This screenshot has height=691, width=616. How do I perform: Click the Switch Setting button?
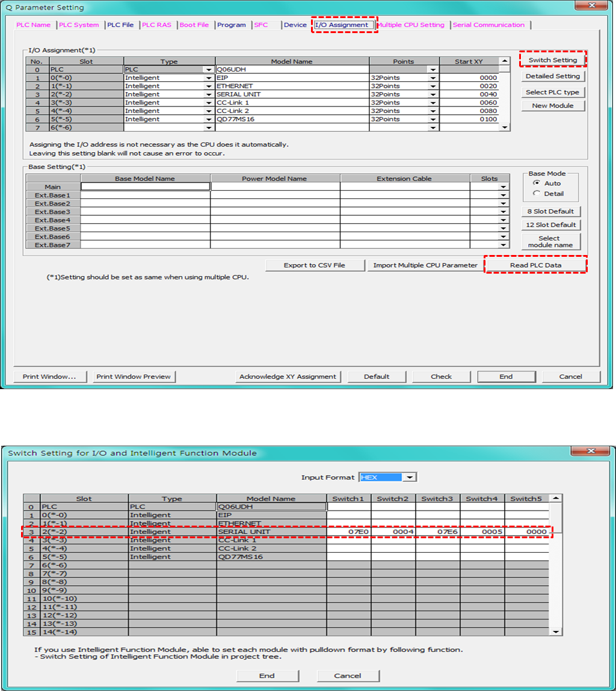click(x=552, y=60)
